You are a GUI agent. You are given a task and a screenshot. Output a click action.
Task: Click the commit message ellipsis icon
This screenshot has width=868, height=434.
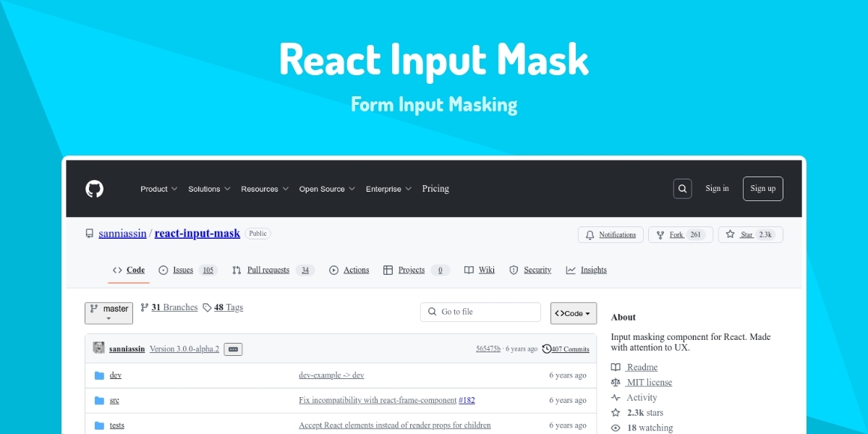[x=233, y=349]
